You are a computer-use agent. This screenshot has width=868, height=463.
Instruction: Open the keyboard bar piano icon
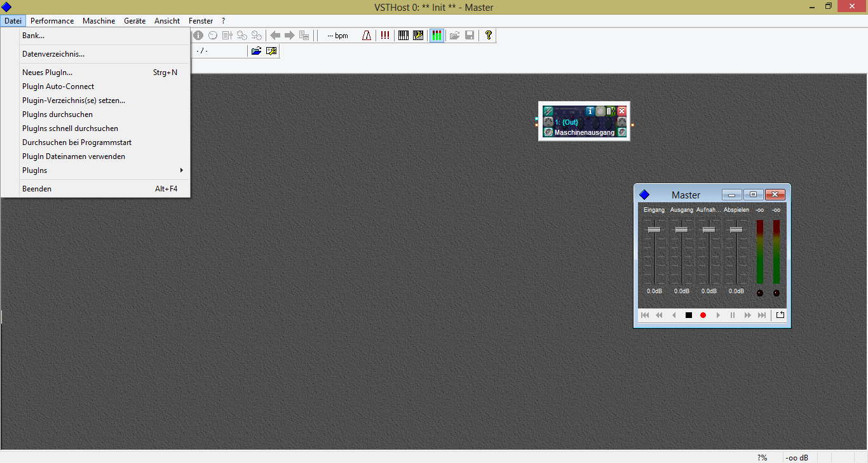tap(403, 36)
